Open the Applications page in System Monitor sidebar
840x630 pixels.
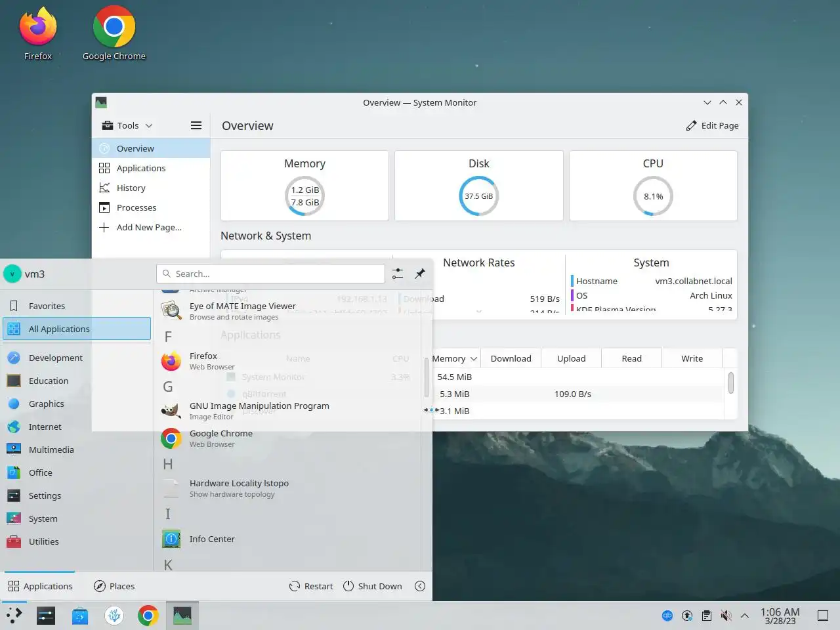coord(151,168)
